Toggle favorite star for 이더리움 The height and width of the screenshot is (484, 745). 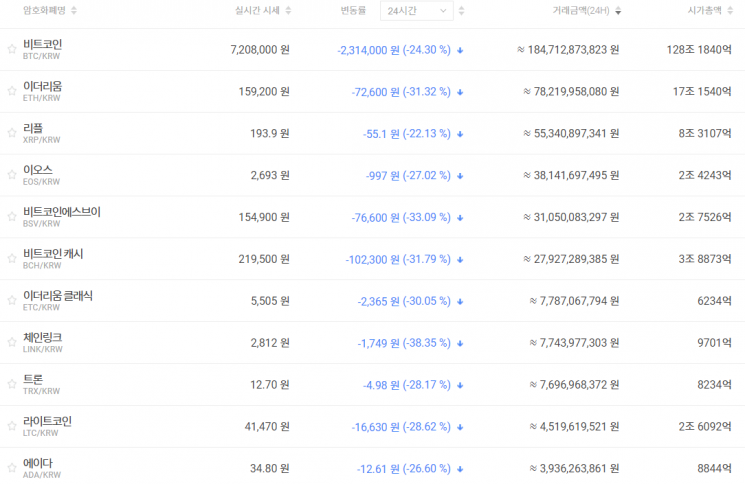(11, 91)
